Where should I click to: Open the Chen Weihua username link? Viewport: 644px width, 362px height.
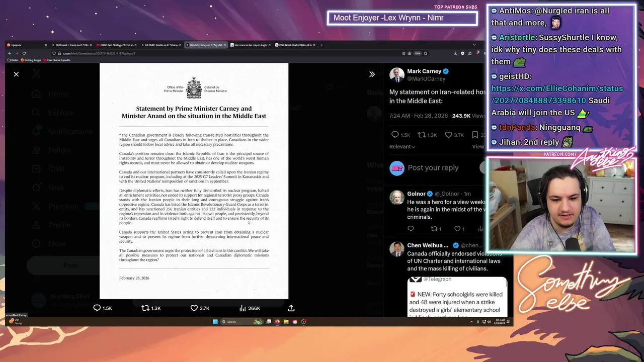point(428,245)
